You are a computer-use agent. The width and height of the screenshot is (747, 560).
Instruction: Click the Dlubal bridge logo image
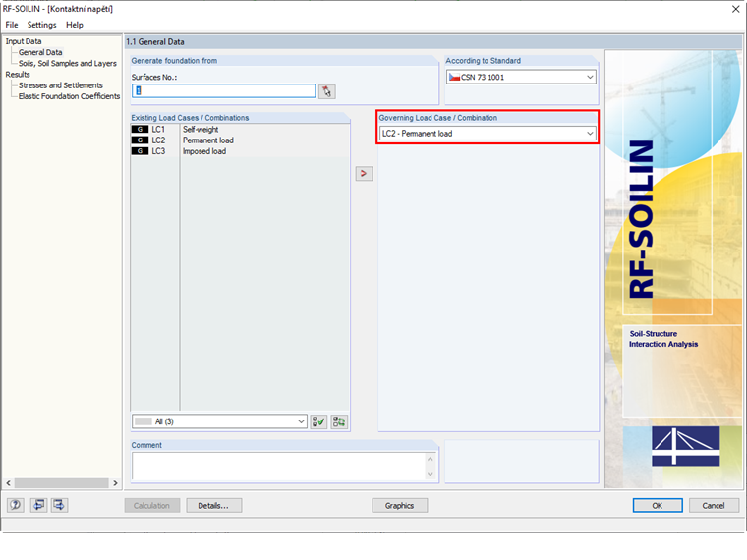pyautogui.click(x=685, y=446)
